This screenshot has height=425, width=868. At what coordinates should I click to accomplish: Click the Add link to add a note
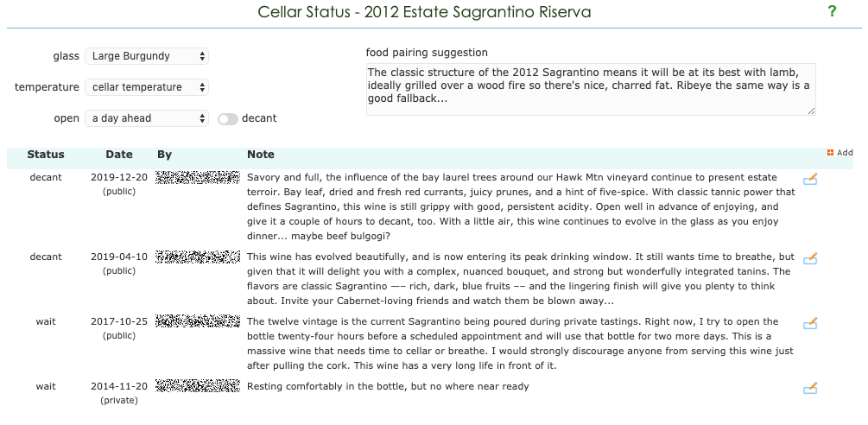[845, 153]
